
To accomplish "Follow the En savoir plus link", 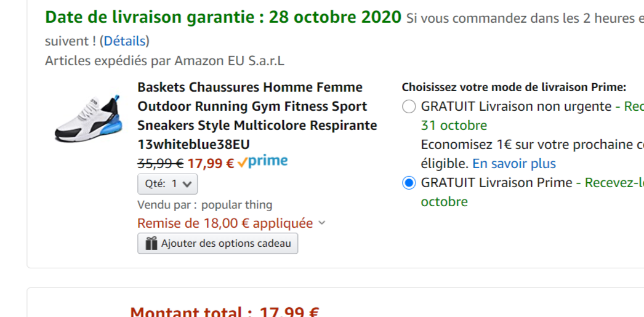I will point(514,164).
